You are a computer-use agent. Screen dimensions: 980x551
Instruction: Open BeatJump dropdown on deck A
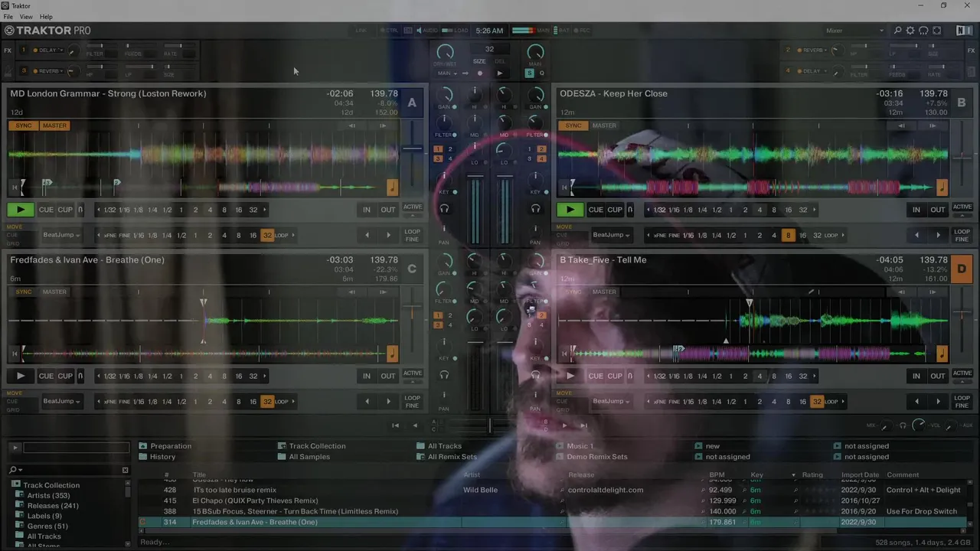[x=61, y=235]
